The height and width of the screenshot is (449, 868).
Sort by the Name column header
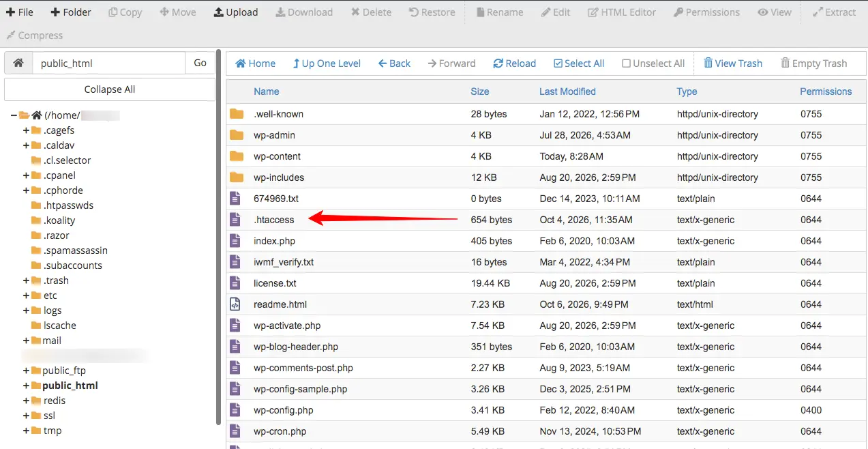click(266, 91)
